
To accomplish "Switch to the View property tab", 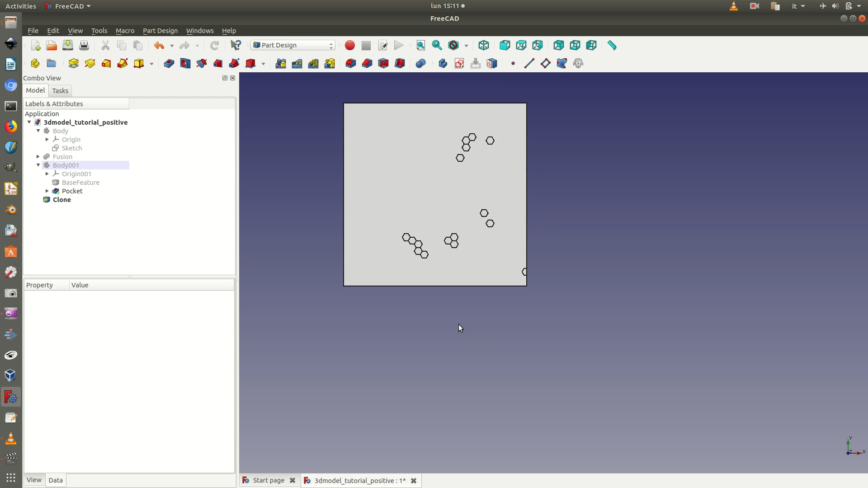I will tap(34, 480).
